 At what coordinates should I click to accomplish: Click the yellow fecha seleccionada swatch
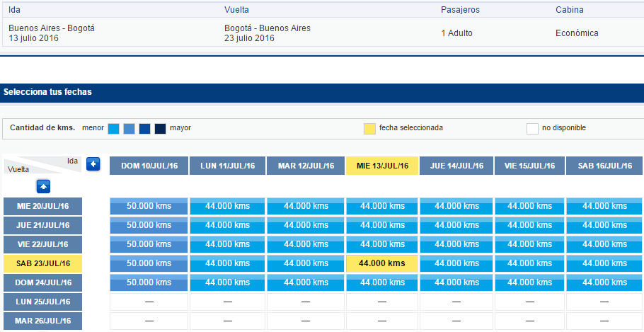369,129
